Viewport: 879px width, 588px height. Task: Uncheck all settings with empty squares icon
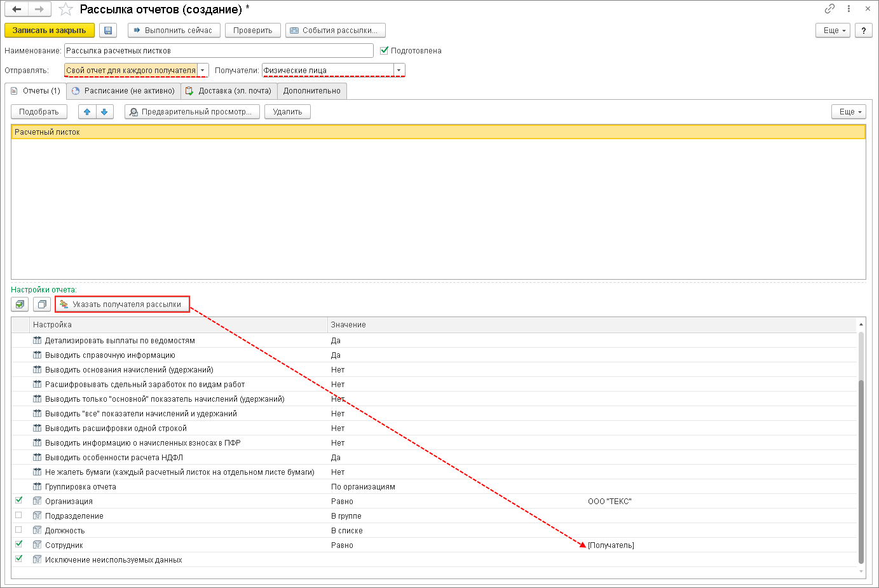(x=42, y=304)
